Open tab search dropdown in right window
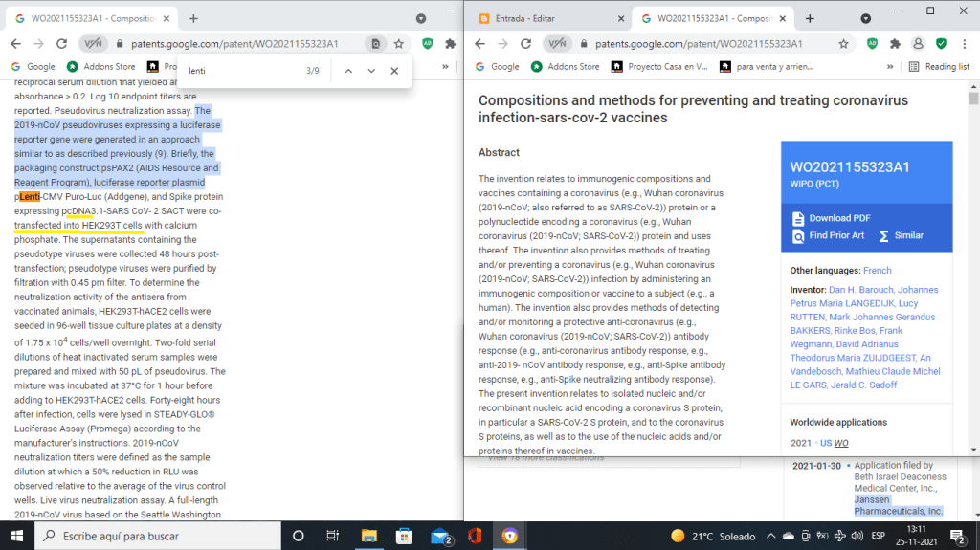 [866, 18]
